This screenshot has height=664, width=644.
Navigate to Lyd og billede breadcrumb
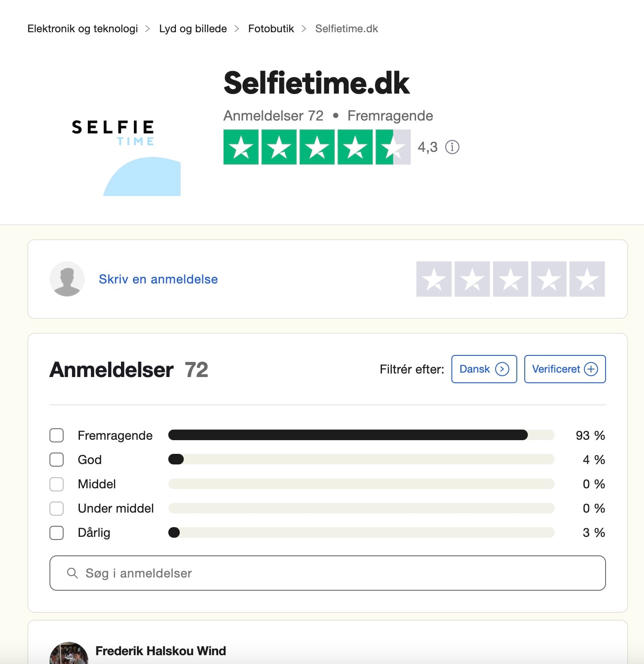click(193, 29)
